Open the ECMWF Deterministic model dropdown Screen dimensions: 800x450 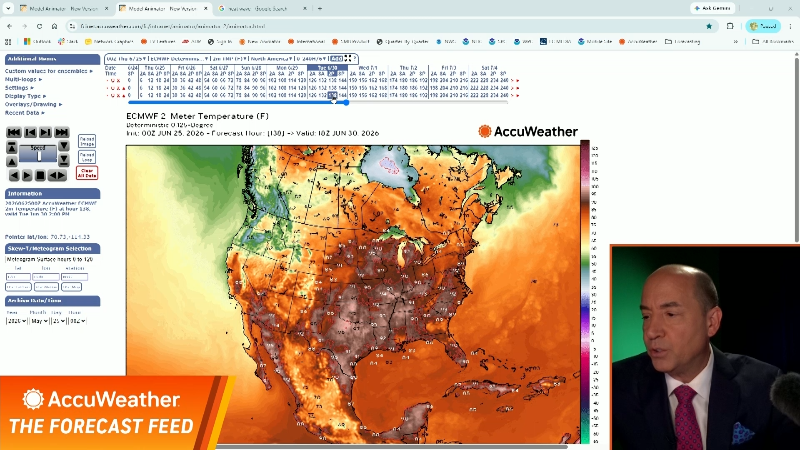pos(180,59)
